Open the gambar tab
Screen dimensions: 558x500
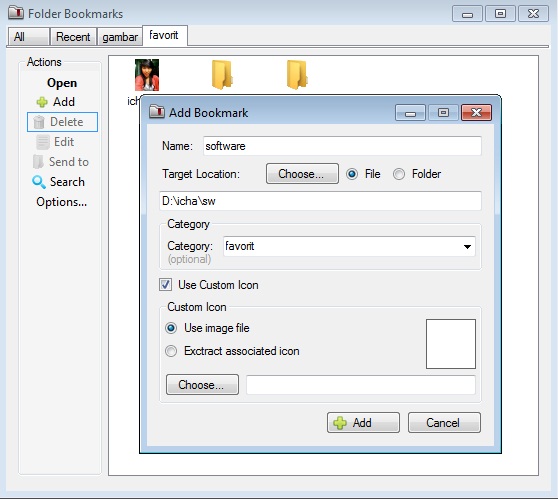click(x=120, y=37)
